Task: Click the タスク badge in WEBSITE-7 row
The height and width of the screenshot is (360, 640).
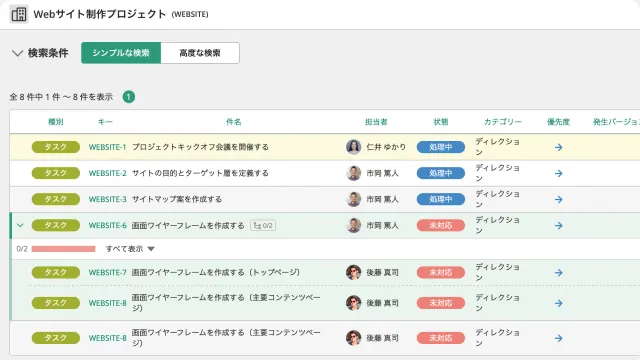Action: 56,272
